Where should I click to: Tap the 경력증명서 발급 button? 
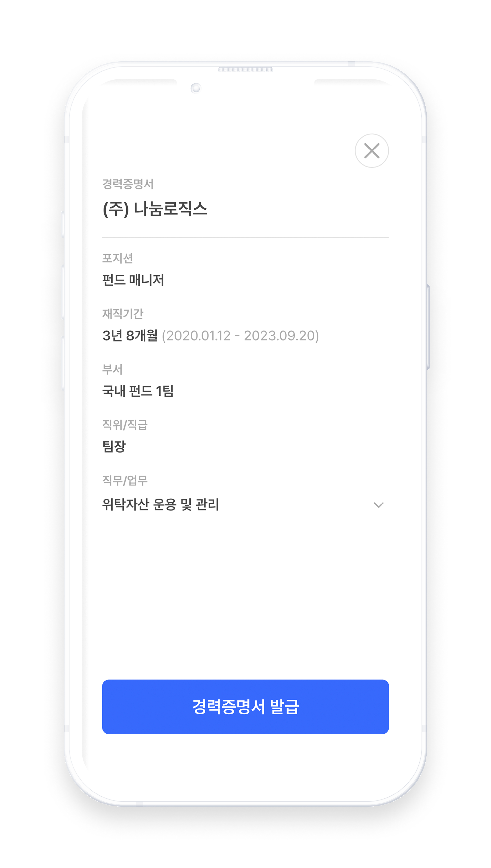click(x=245, y=706)
